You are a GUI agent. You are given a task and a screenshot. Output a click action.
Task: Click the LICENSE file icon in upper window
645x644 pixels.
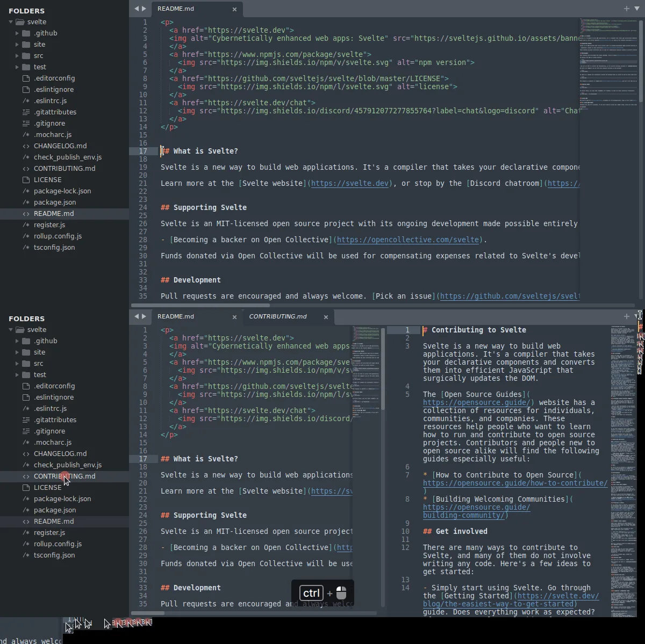coord(26,180)
